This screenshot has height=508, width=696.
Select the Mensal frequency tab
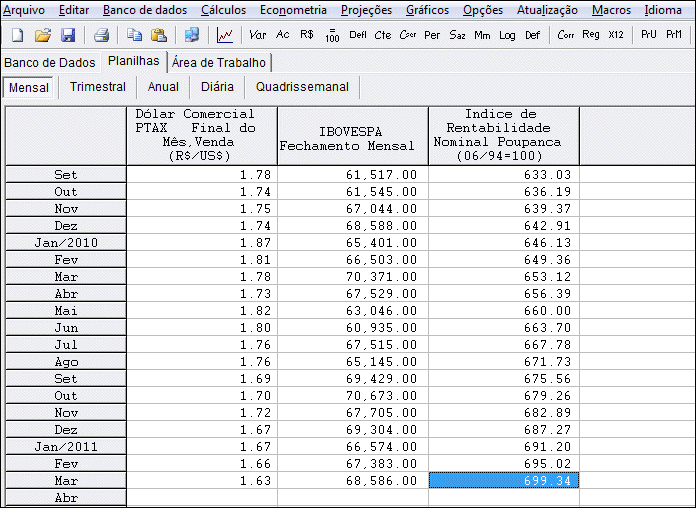coord(29,87)
